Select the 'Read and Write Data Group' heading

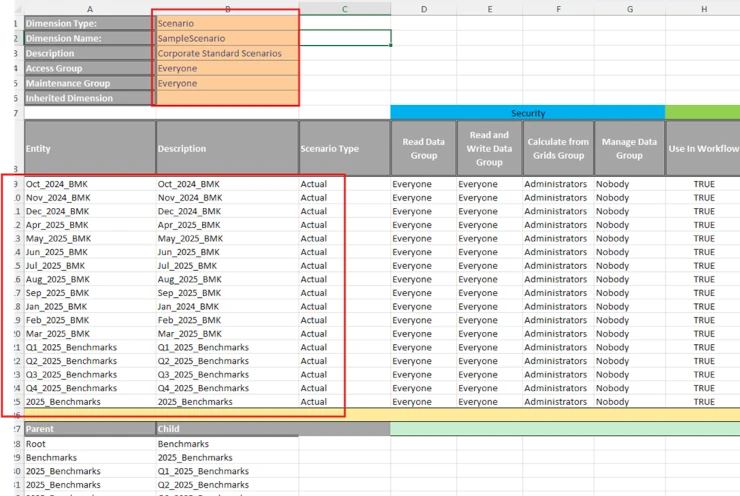point(489,149)
